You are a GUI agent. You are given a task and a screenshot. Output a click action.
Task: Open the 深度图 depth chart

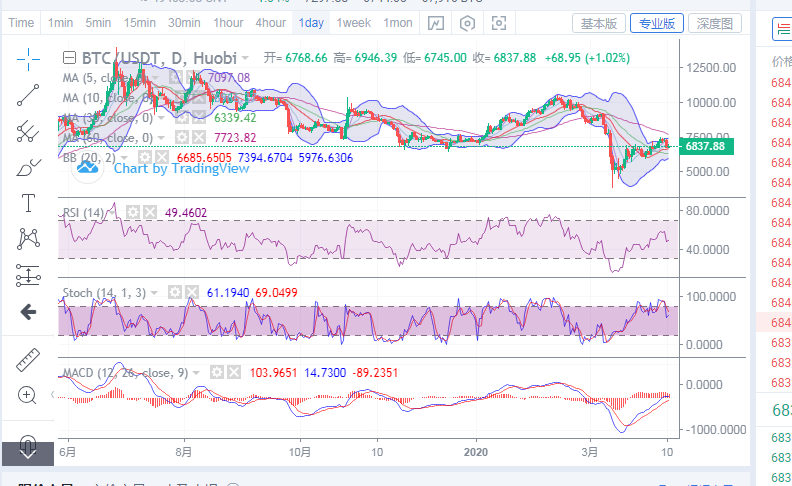715,23
